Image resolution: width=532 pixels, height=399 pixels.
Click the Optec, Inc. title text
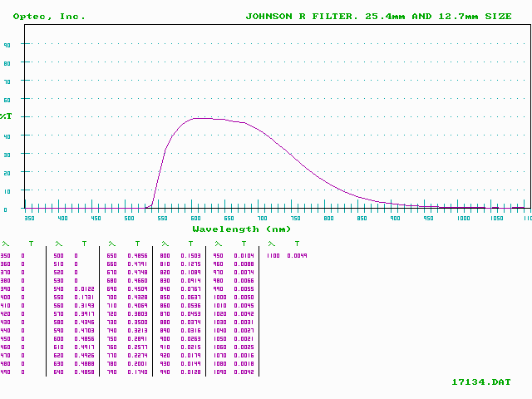pyautogui.click(x=49, y=16)
